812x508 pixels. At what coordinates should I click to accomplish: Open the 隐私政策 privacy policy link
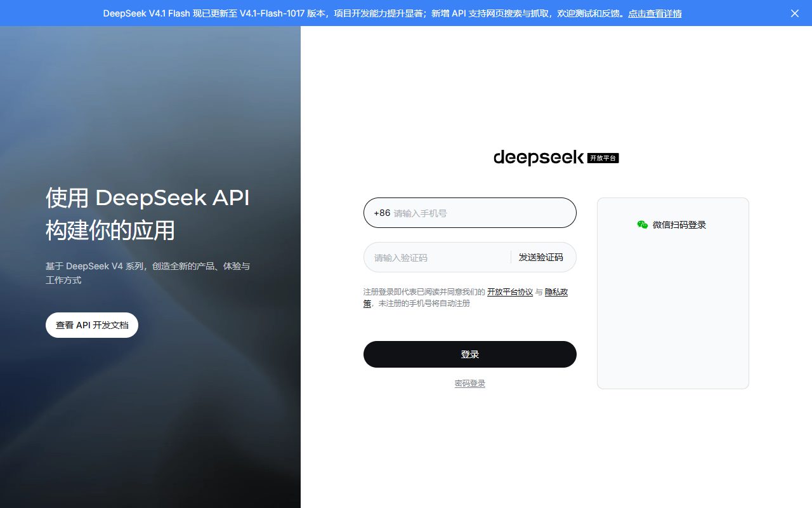click(x=556, y=292)
